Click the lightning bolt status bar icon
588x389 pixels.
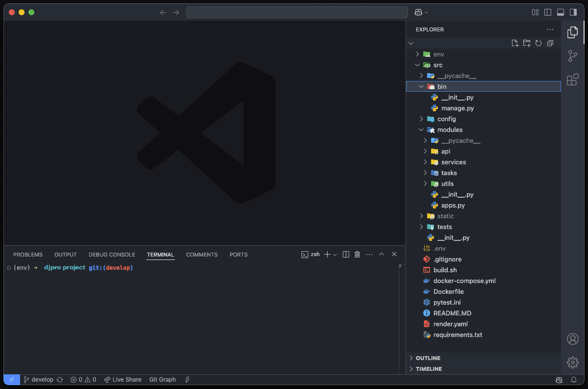click(x=187, y=380)
